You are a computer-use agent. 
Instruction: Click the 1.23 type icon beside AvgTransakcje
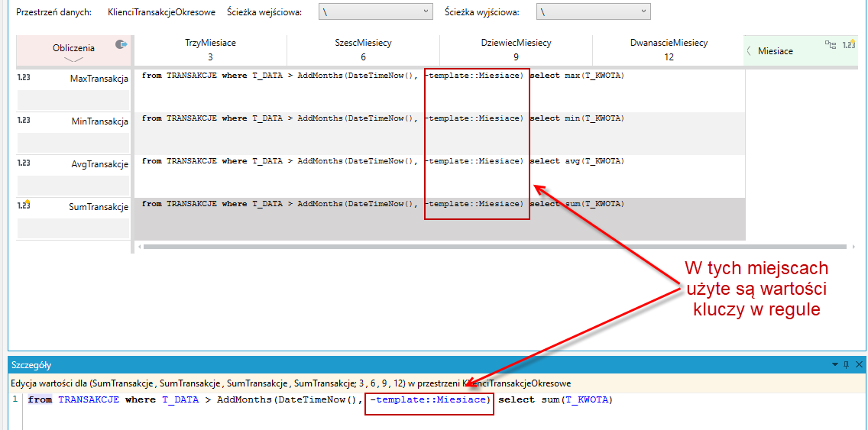click(x=23, y=163)
